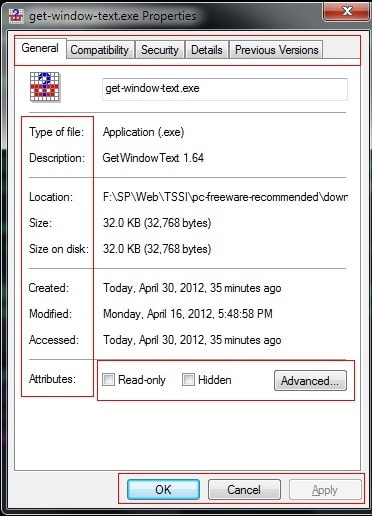Tick the Hidden attribute checkbox
This screenshot has width=372, height=516.
tap(188, 379)
